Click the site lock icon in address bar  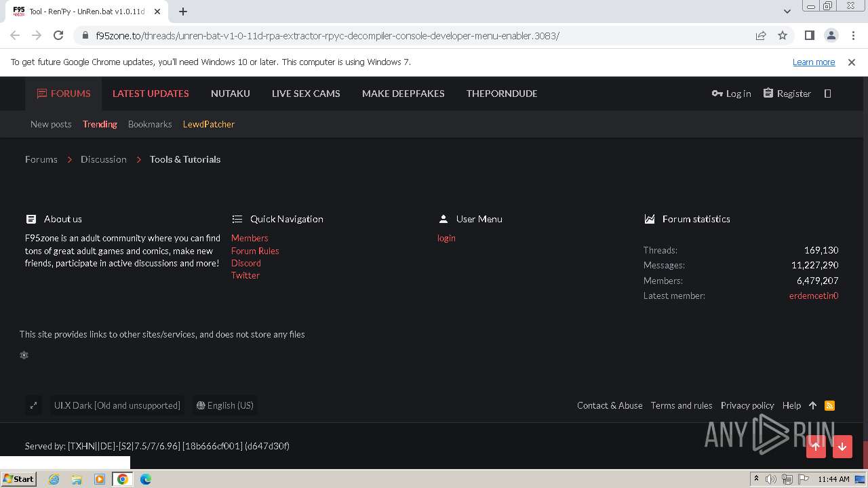click(85, 35)
